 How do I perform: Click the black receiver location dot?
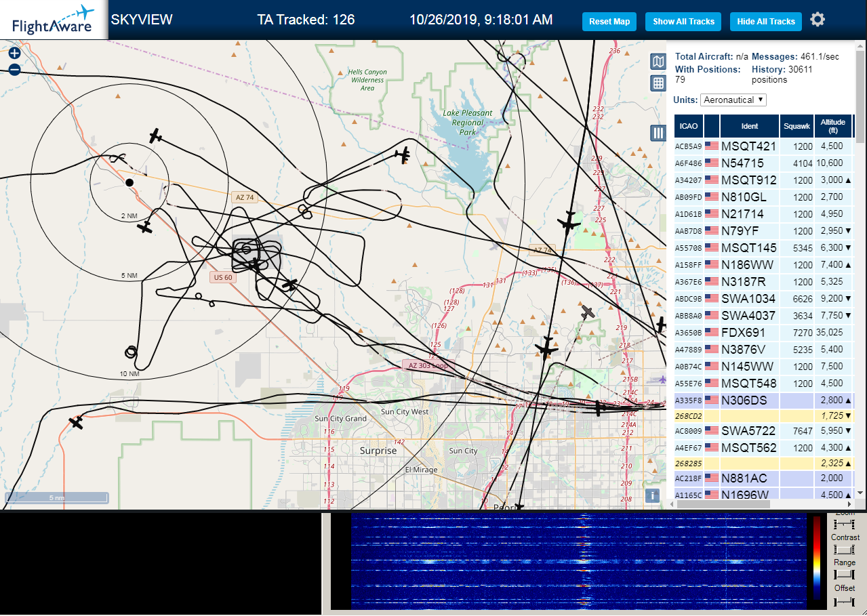pos(129,182)
